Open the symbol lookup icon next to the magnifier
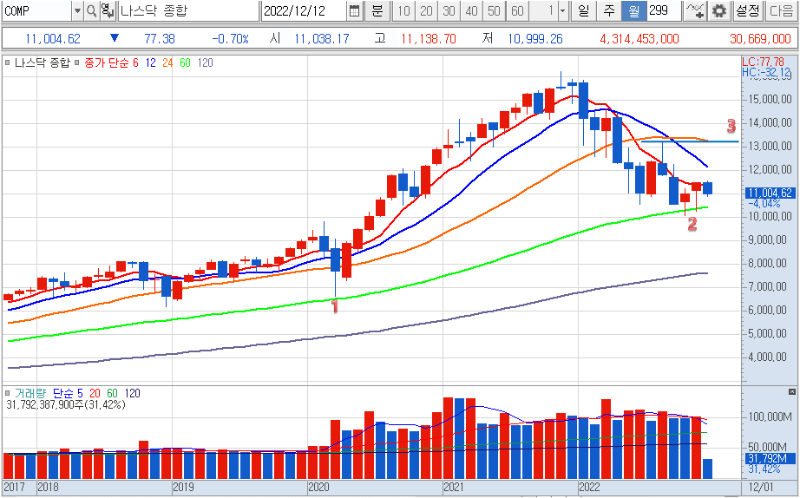800x498 pixels. point(107,11)
